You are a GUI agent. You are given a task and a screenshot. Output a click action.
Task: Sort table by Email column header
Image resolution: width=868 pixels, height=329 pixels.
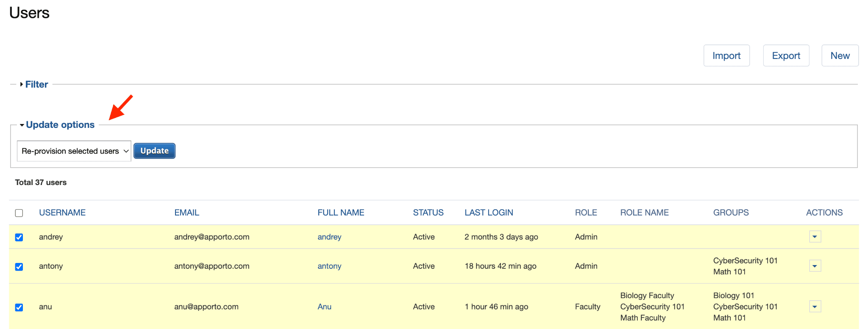[186, 213]
